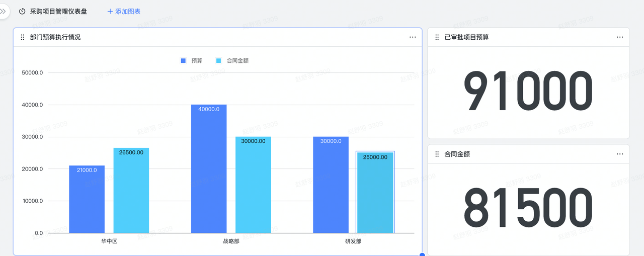Screen dimensions: 644x256
Task: Click the resize handle at chart card corner
Action: click(422, 254)
